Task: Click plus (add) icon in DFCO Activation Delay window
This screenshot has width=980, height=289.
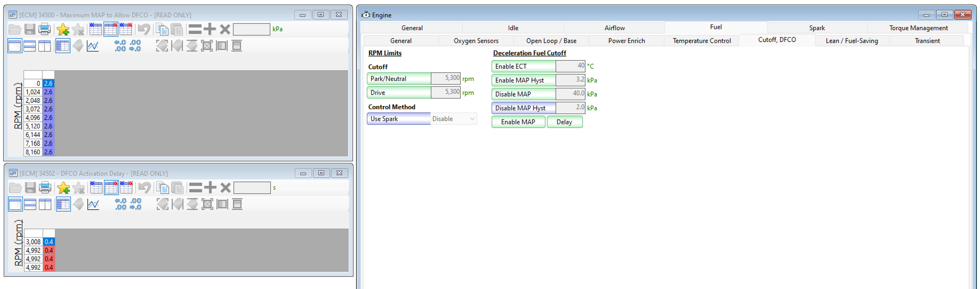Action: 211,188
